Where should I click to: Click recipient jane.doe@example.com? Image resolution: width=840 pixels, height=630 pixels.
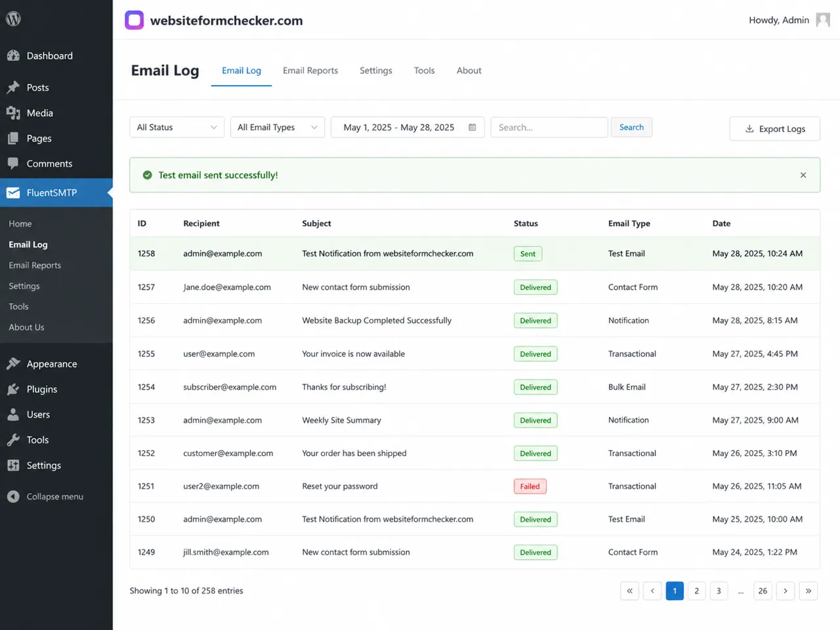(x=227, y=287)
